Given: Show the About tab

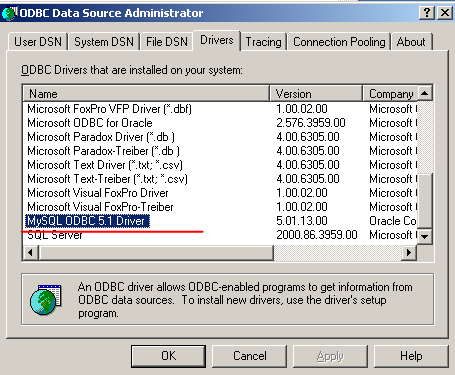Looking at the screenshot, I should (411, 42).
